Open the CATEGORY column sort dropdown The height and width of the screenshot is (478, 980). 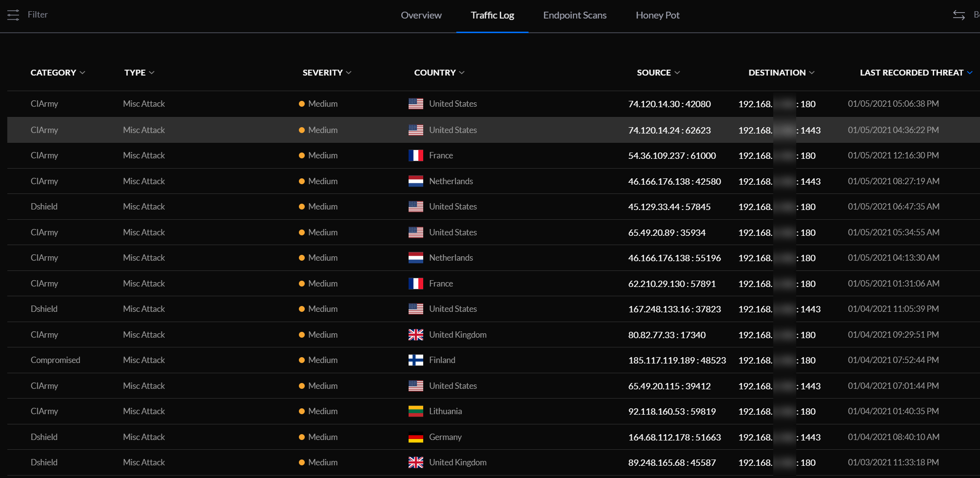[82, 72]
